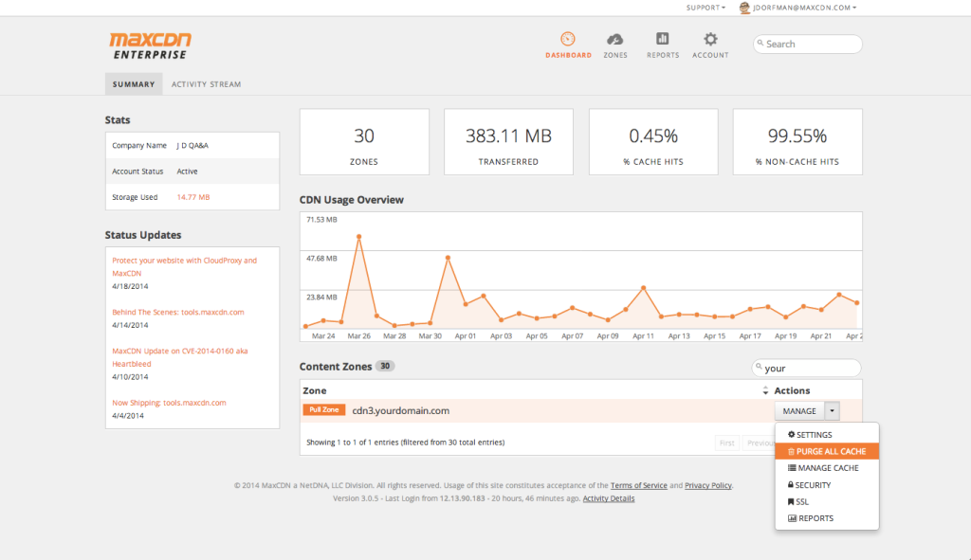Viewport: 971px width, 560px height.
Task: Click the MANAGE button for cdn3.yourdomain.com
Action: coord(798,411)
